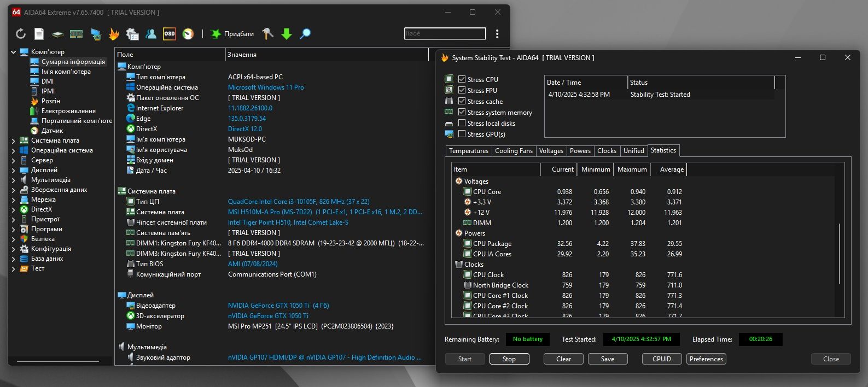Viewport: 868px width, 387px height.
Task: Select the CPU Package row in statistics
Action: pos(569,244)
